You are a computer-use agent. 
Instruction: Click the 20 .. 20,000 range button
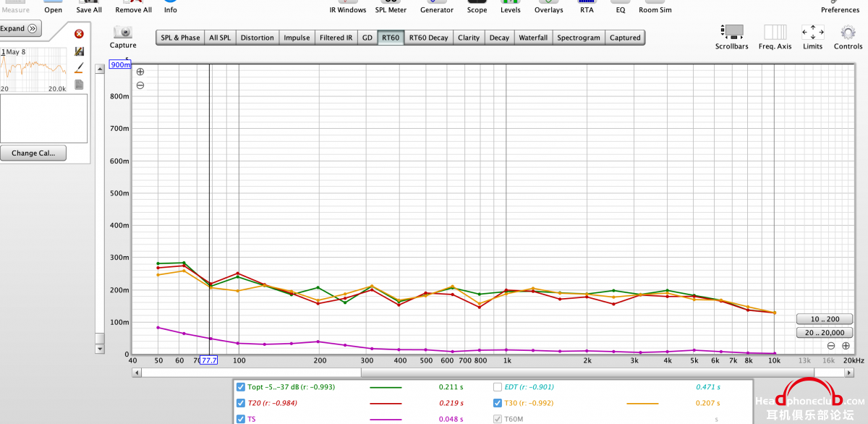tap(824, 333)
